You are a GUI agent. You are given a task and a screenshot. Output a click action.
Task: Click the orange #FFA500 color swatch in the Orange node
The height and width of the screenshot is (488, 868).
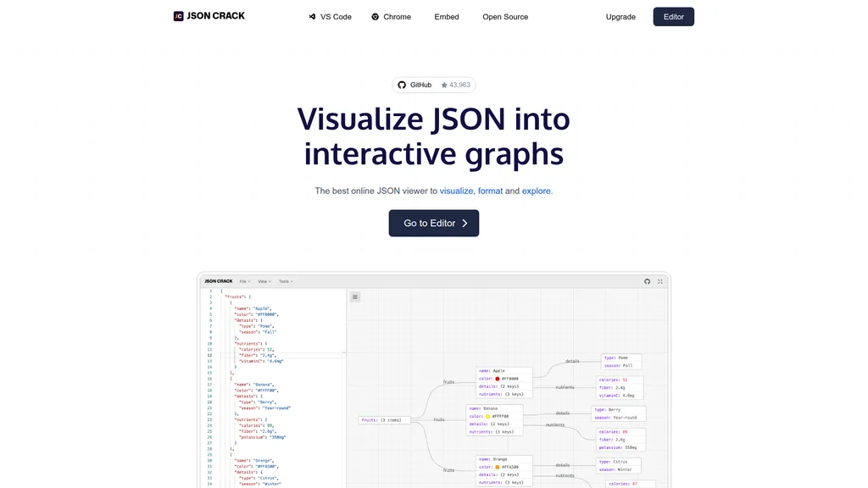point(497,467)
